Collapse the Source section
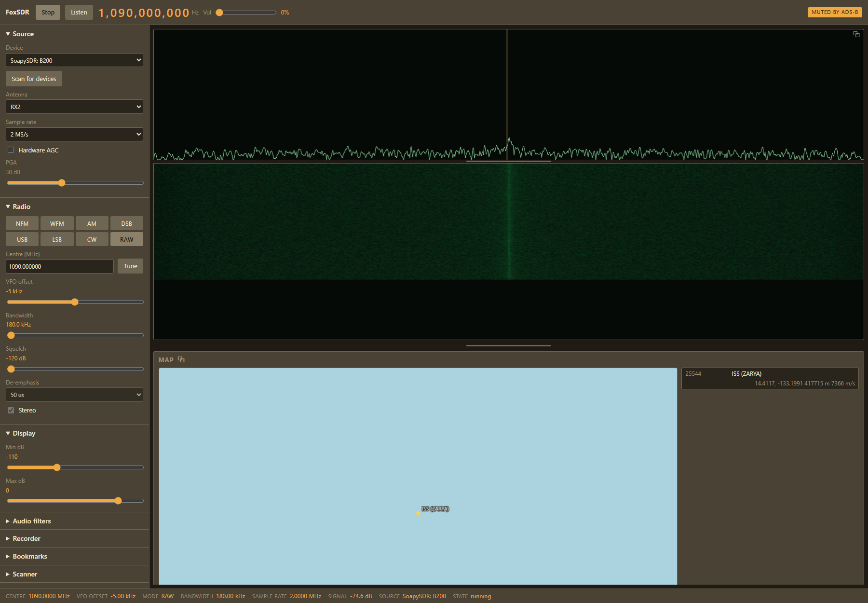868x603 pixels. [20, 34]
